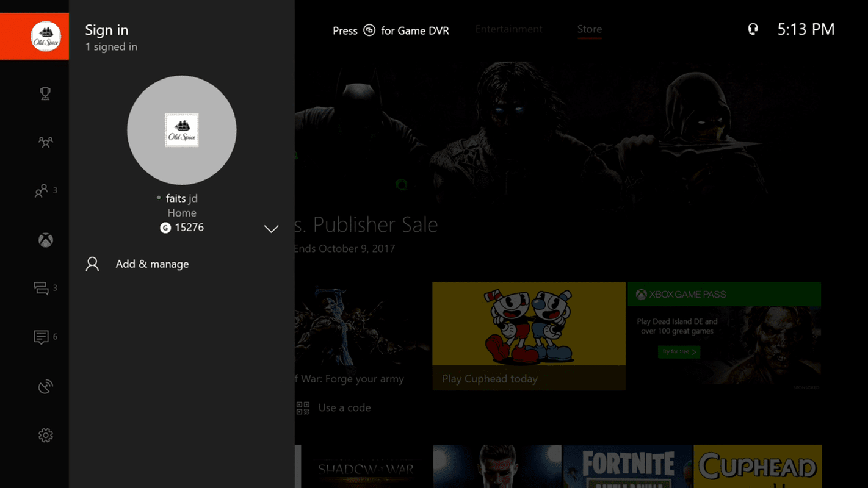Open the Settings gear icon

pyautogui.click(x=45, y=435)
